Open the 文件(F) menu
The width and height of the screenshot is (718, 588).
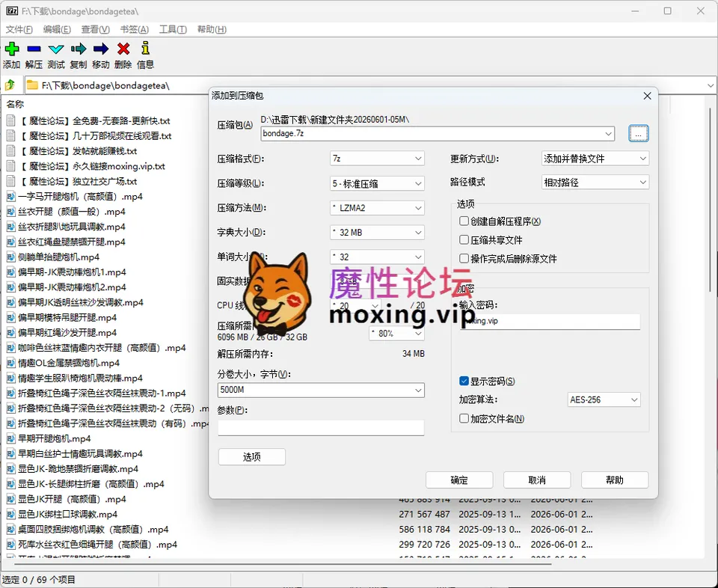pos(19,29)
